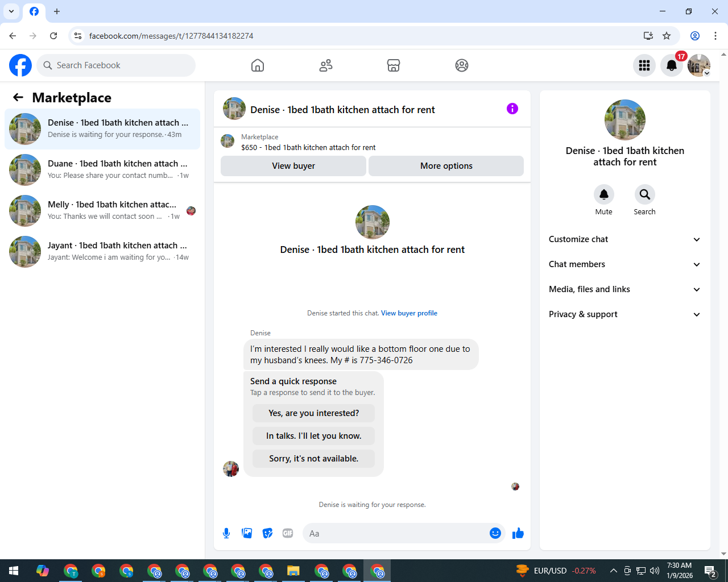Open the taskbar clock showing 7:30 AM
Viewport: 728px width, 582px height.
coord(680,571)
